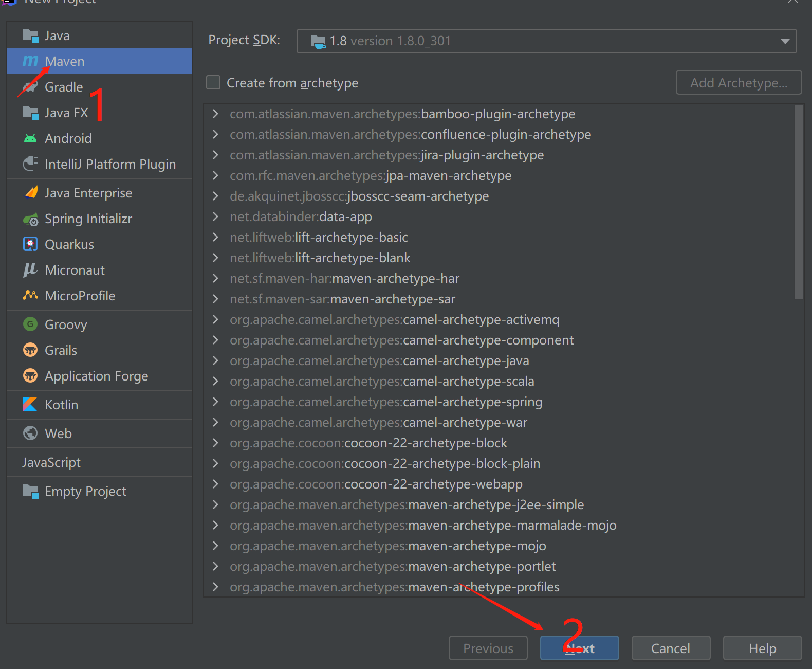Select lift-archetype-blank row
Viewport: 812px width, 669px height.
504,258
